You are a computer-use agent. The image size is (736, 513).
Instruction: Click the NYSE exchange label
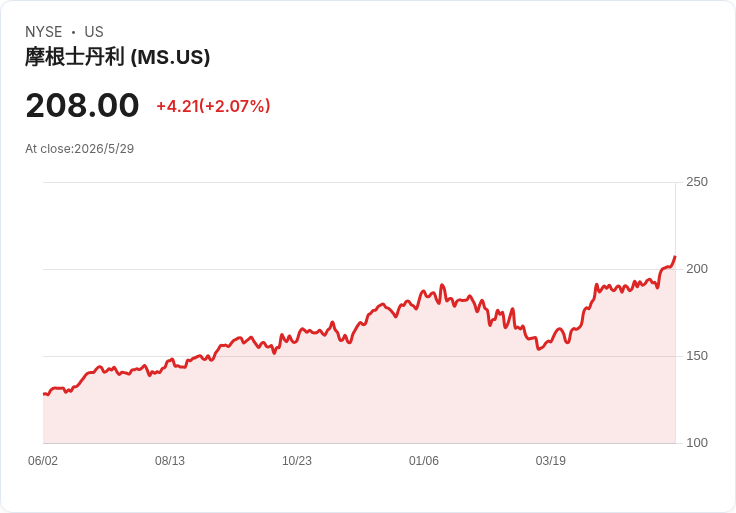(x=44, y=32)
